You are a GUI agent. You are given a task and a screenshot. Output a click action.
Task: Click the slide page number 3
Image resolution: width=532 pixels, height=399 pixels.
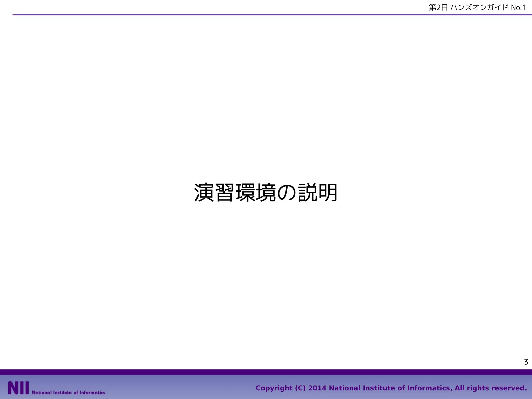(526, 362)
